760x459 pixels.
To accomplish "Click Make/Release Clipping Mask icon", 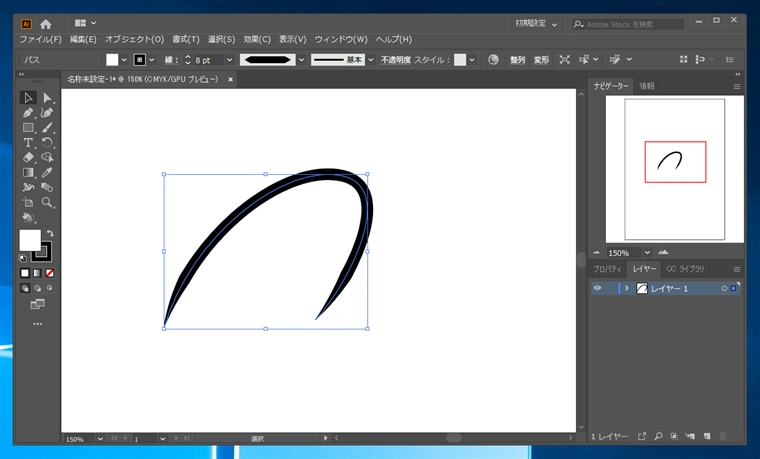I will tap(674, 437).
